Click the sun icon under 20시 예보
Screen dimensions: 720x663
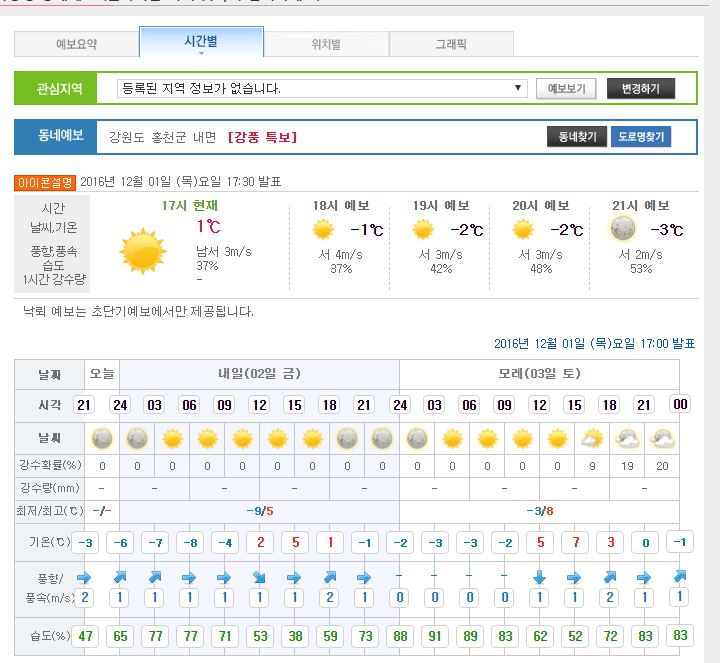click(x=523, y=229)
